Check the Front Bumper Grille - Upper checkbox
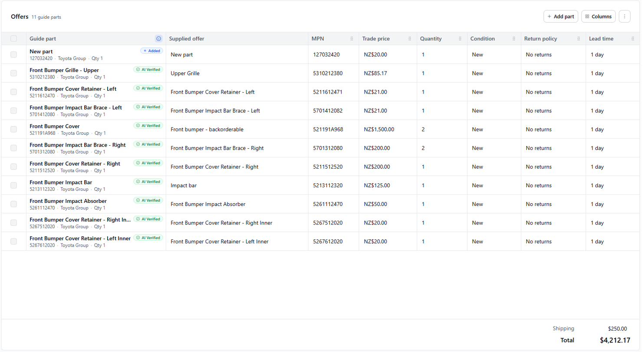The image size is (644, 352). click(13, 73)
